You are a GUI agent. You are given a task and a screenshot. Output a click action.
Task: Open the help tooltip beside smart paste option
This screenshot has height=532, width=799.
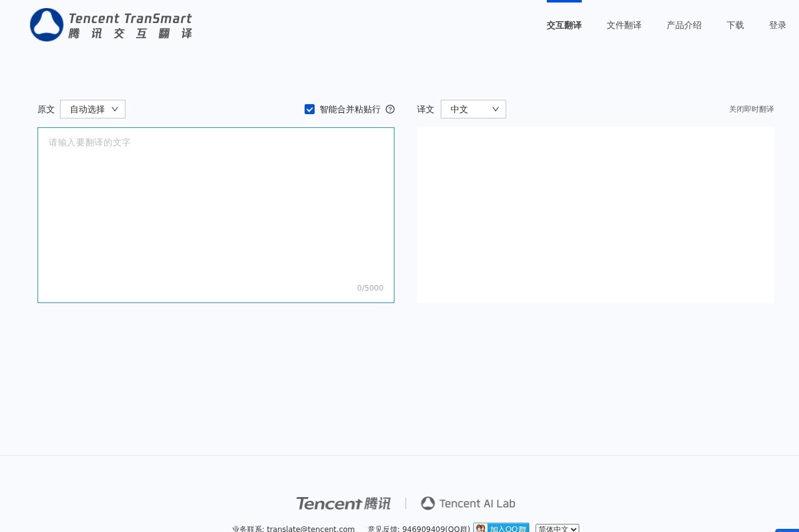click(390, 109)
